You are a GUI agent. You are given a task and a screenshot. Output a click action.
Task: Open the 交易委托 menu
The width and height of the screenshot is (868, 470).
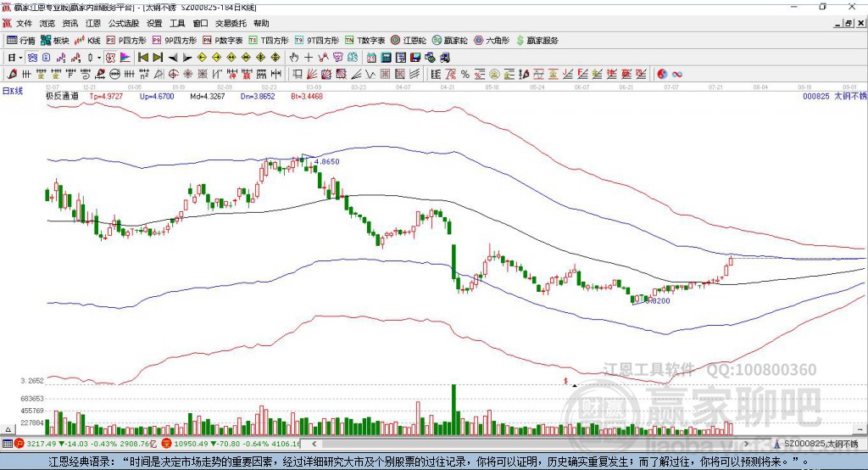[231, 24]
